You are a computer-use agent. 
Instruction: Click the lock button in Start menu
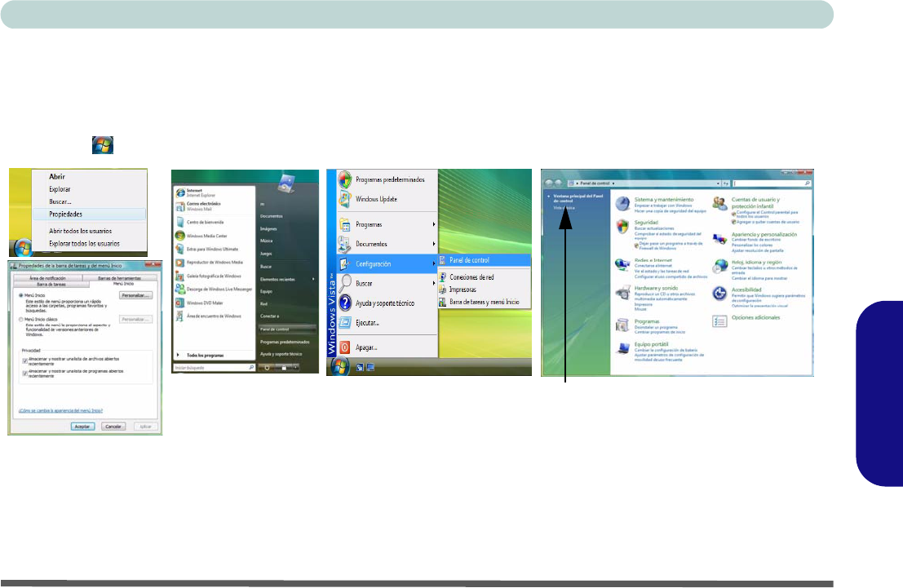coord(284,368)
